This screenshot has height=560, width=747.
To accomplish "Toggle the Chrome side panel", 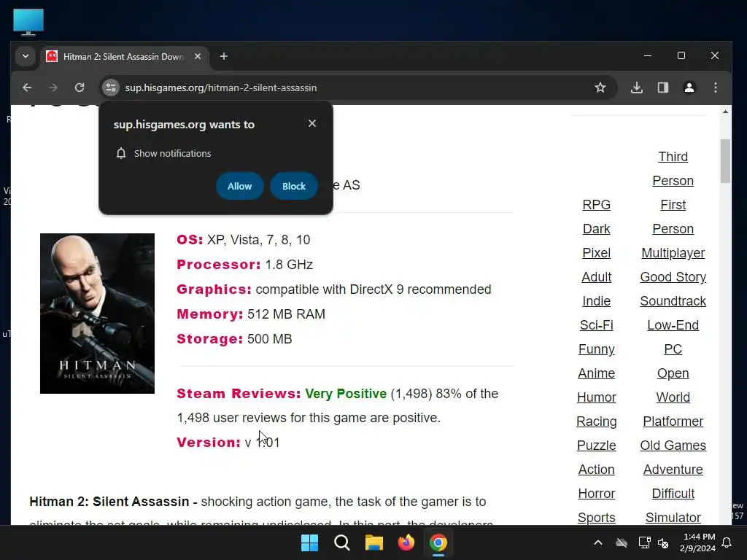I will pyautogui.click(x=663, y=87).
